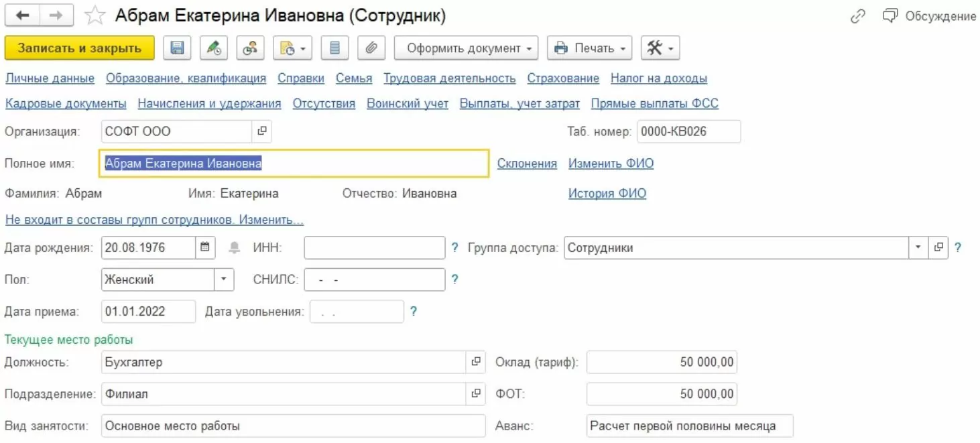
Task: Click the Дата рождения date field
Action: [149, 248]
